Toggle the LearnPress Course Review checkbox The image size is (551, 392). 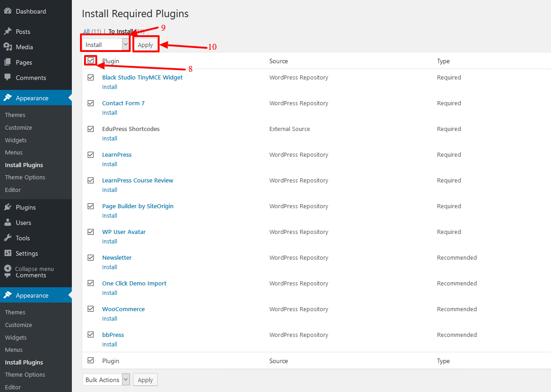pos(91,180)
